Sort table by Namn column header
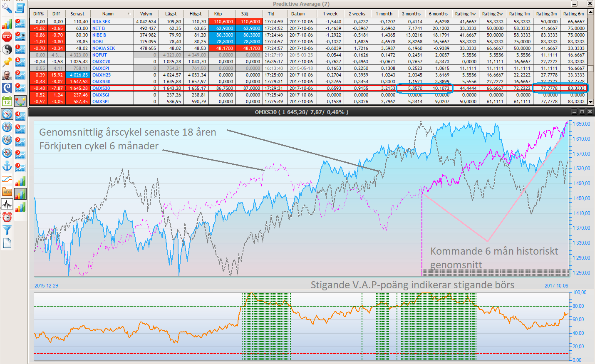The width and height of the screenshot is (595, 364). point(112,14)
